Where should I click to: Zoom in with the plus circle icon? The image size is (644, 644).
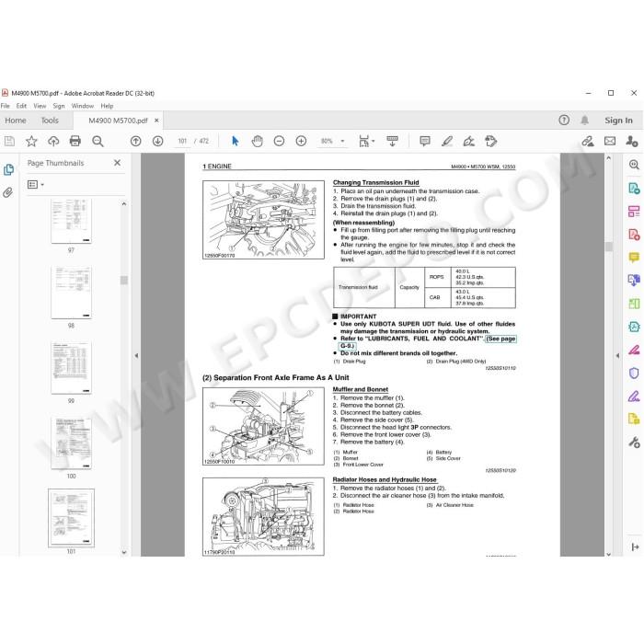point(301,142)
